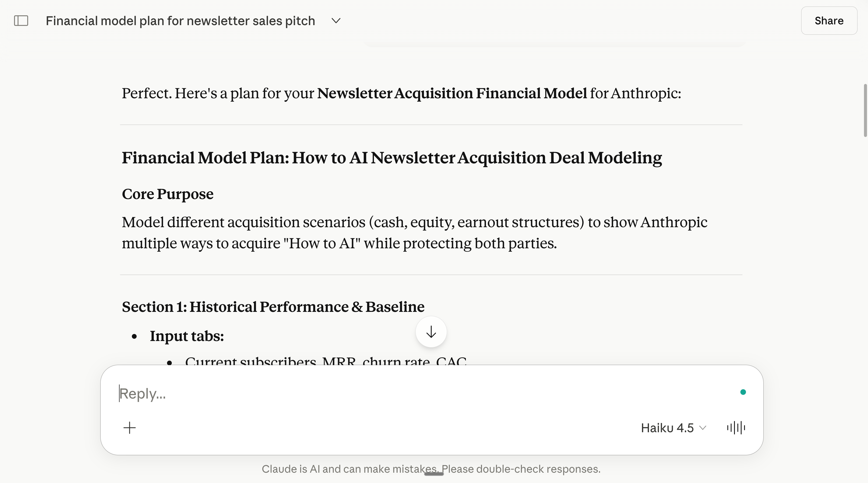Click the scroll-to-bottom arrow button
The image size is (868, 483).
point(431,332)
